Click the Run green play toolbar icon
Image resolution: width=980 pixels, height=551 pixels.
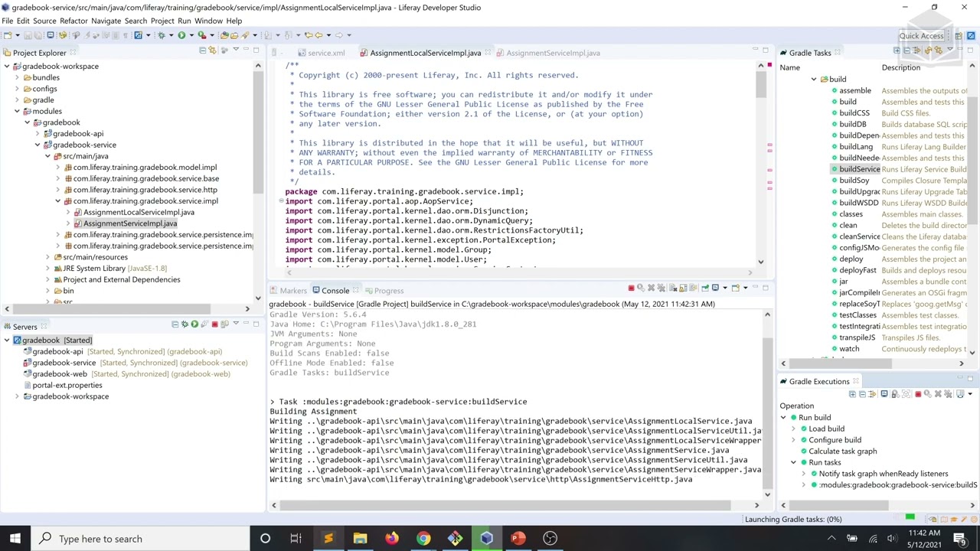(x=181, y=35)
